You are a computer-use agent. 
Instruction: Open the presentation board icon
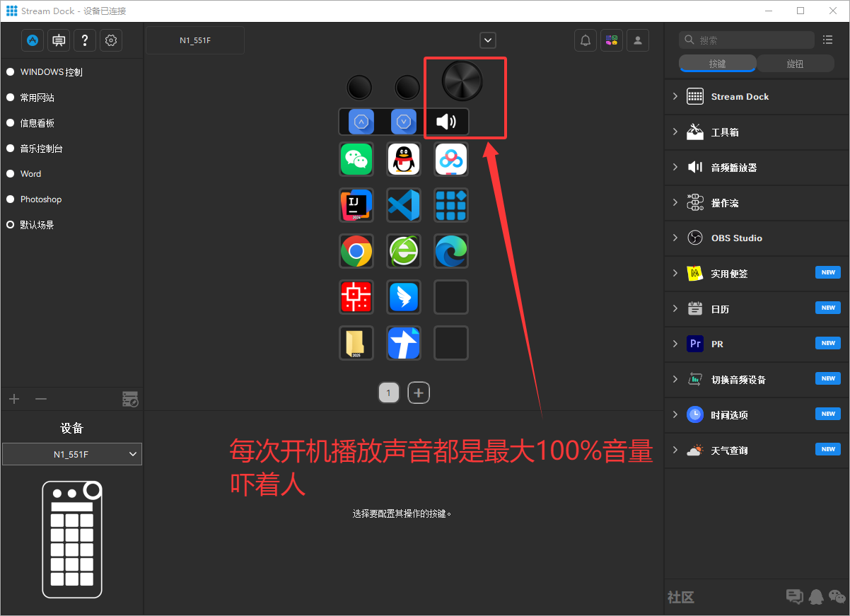59,40
